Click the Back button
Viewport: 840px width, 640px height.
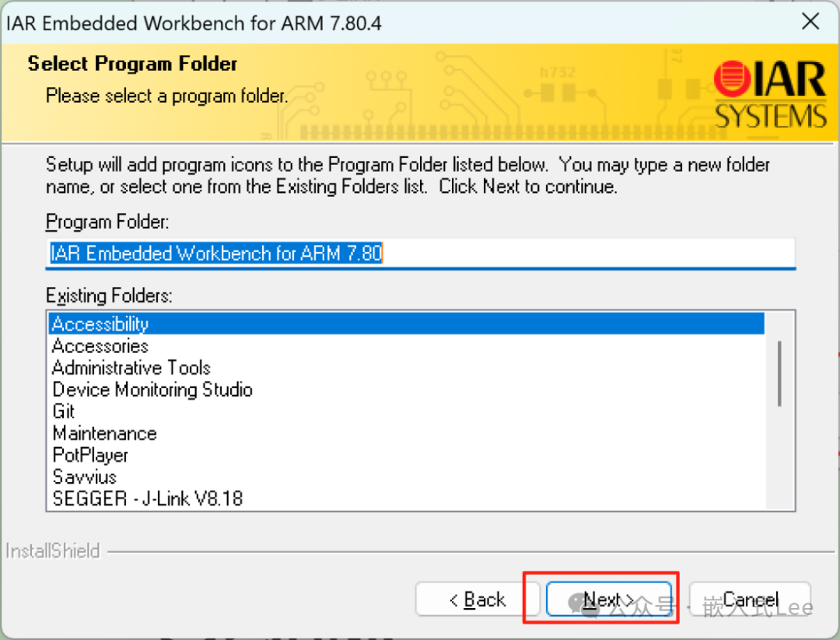pyautogui.click(x=477, y=599)
